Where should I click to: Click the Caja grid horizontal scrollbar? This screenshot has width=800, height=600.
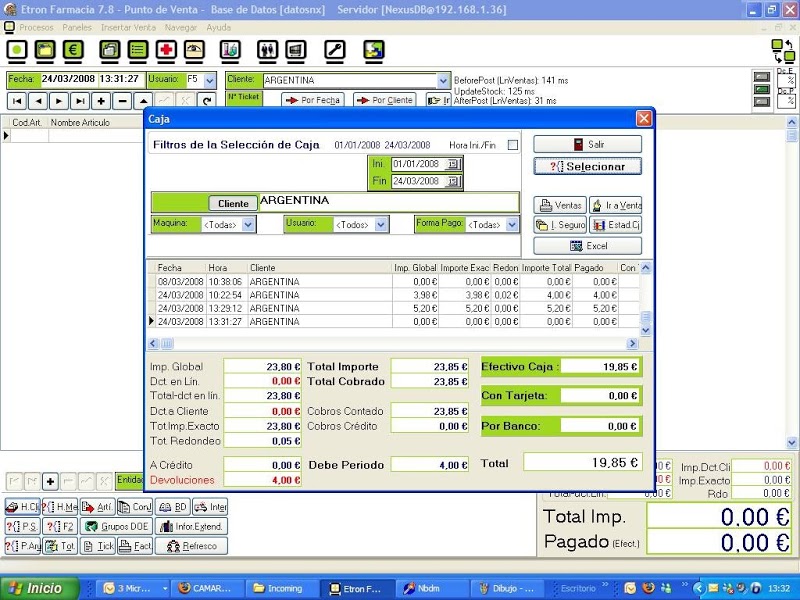pyautogui.click(x=393, y=343)
